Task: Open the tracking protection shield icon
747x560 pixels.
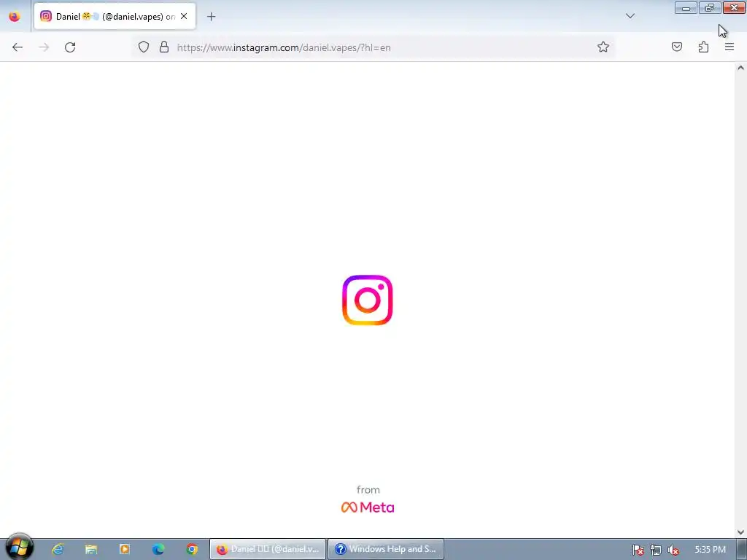Action: pyautogui.click(x=144, y=47)
